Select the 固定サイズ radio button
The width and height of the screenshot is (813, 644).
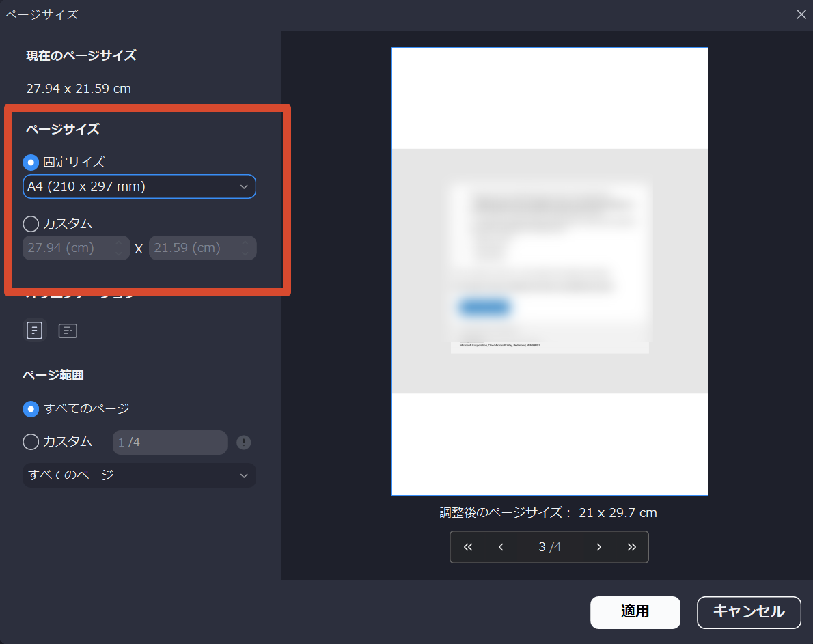click(31, 163)
